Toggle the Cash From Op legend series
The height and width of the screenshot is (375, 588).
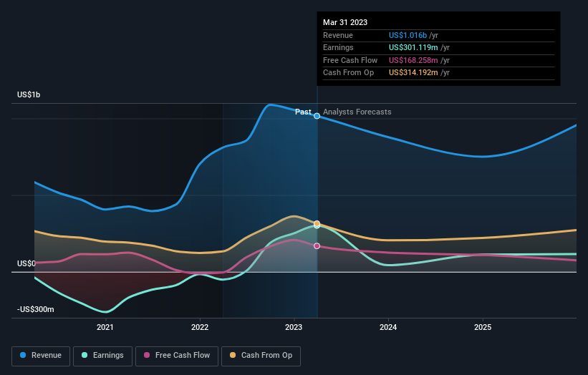click(x=261, y=356)
